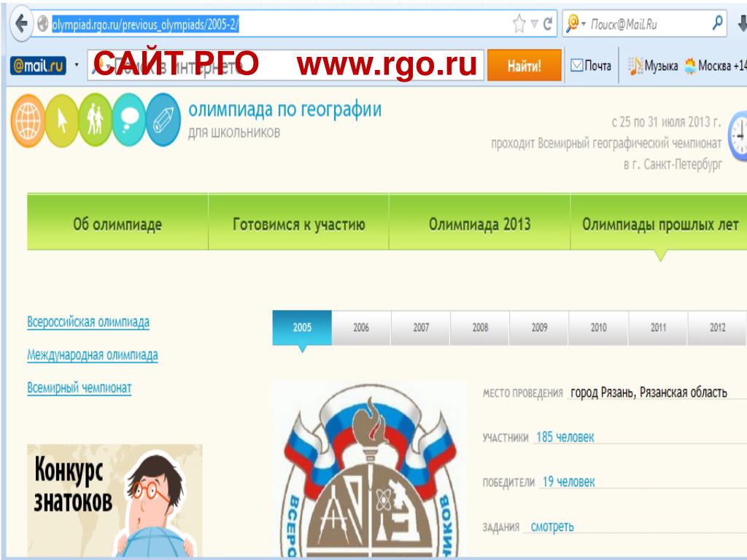Screen dimensions: 747x560
Task: Click the смотреть tasks link
Action: (x=552, y=526)
